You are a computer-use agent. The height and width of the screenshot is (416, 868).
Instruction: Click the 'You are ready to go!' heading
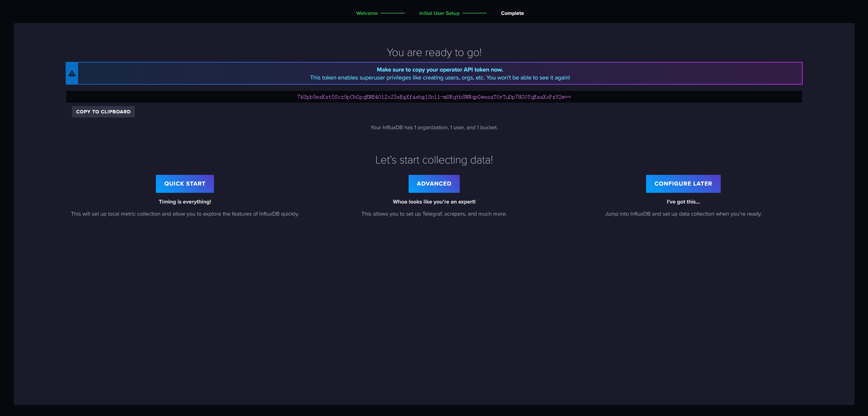(434, 53)
